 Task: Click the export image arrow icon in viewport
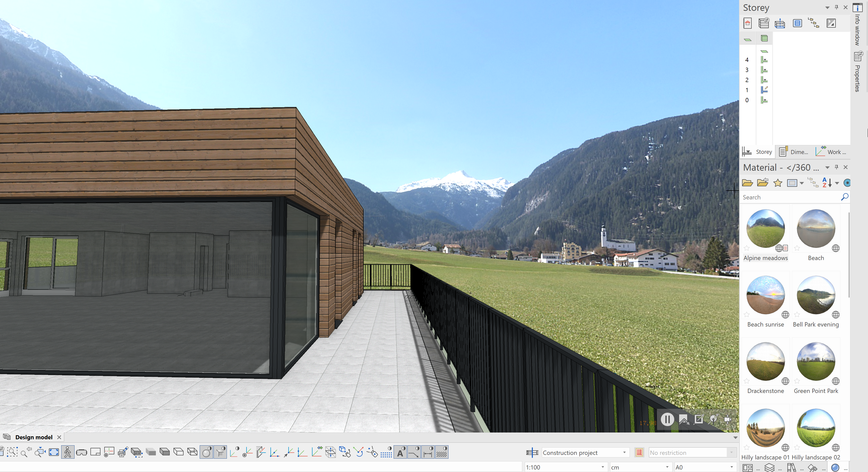pos(699,419)
